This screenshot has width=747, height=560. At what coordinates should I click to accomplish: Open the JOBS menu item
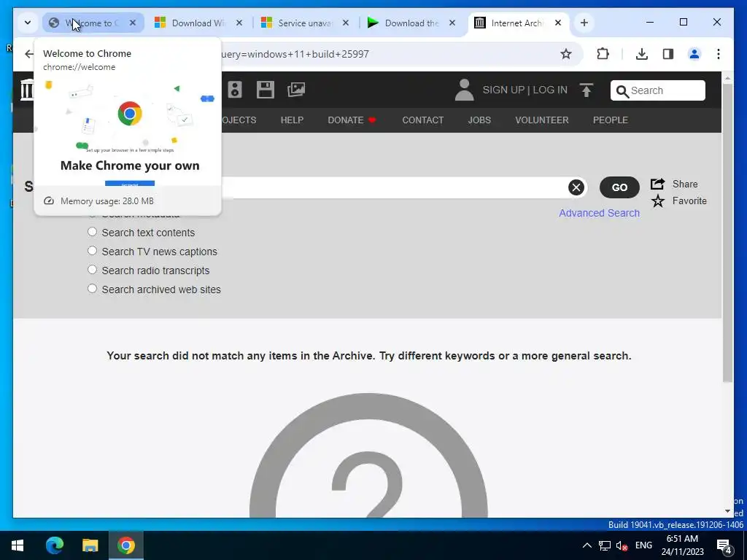(479, 120)
